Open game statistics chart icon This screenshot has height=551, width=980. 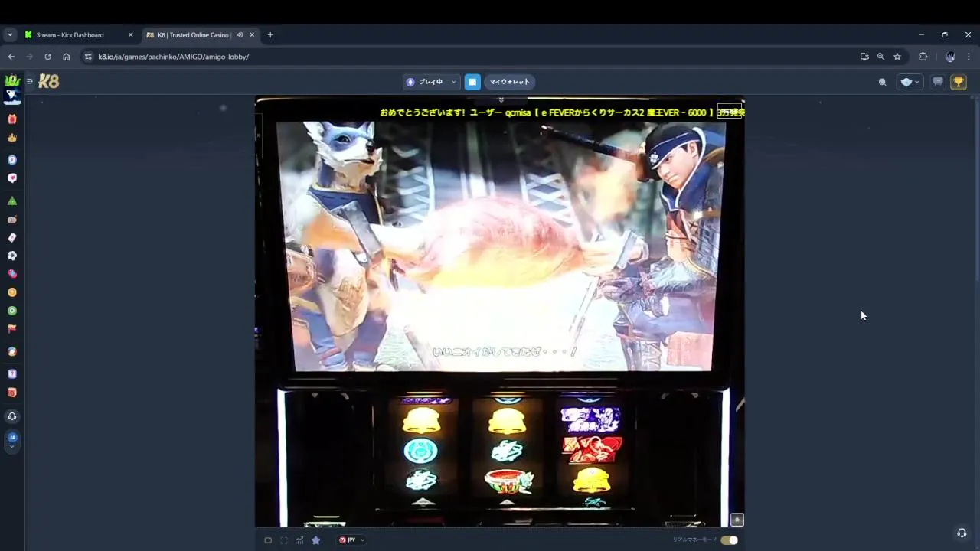299,540
